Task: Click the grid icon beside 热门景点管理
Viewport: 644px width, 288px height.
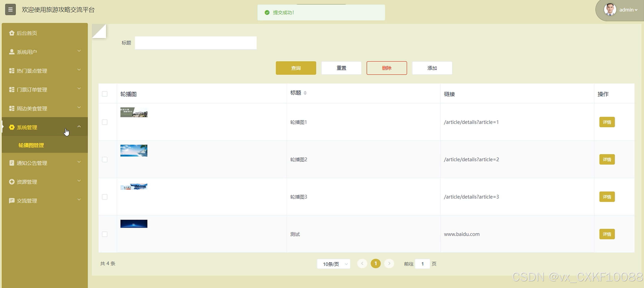Action: pos(11,71)
